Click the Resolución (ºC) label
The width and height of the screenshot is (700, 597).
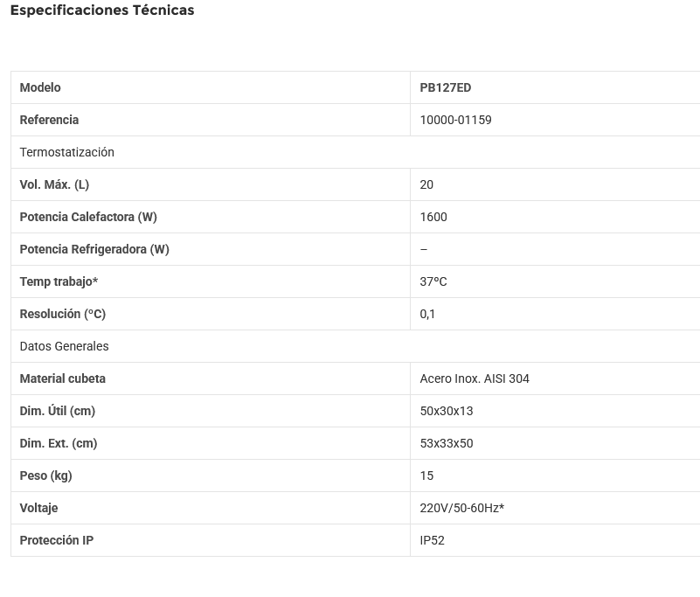point(63,314)
